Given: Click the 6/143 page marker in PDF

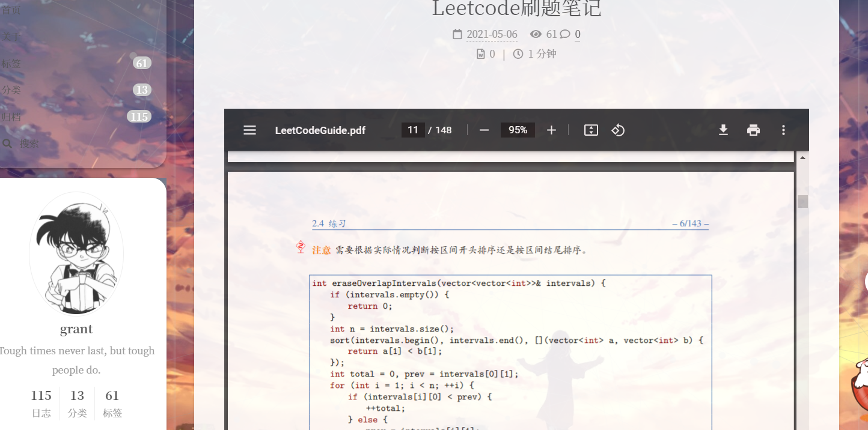Looking at the screenshot, I should coord(690,224).
